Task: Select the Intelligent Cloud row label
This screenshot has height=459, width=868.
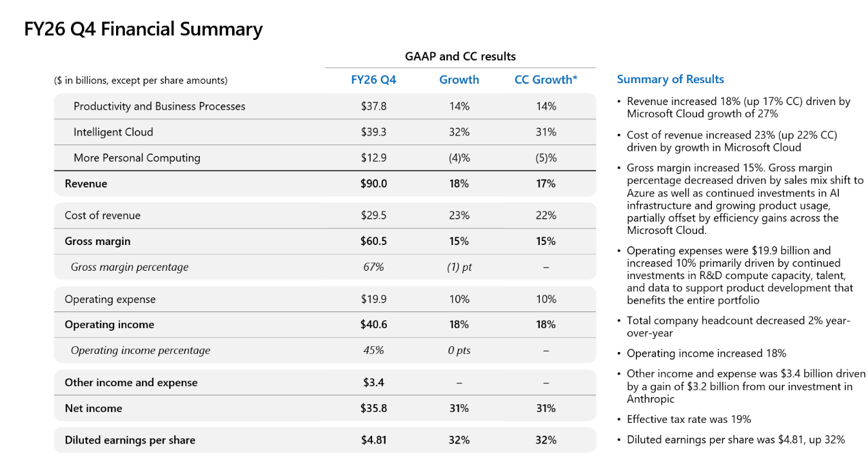Action: point(113,132)
